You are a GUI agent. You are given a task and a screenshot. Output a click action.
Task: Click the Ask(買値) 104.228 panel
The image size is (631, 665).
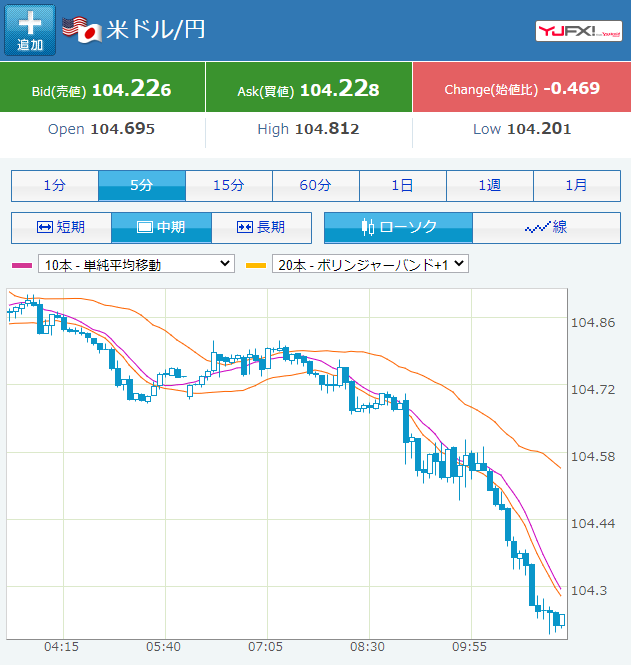309,87
